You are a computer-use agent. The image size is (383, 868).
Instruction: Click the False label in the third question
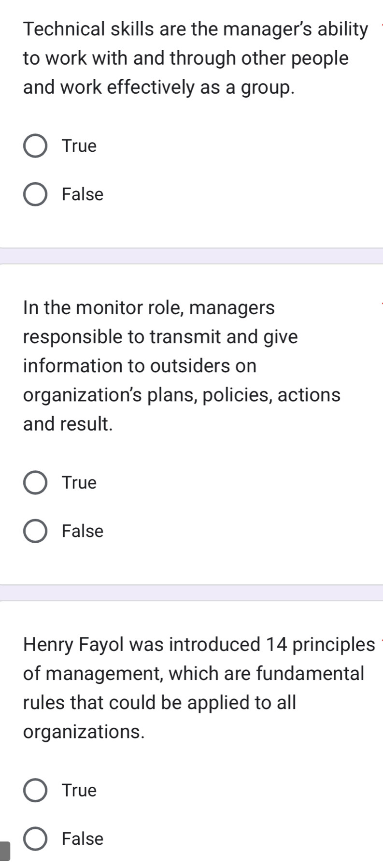point(82,839)
